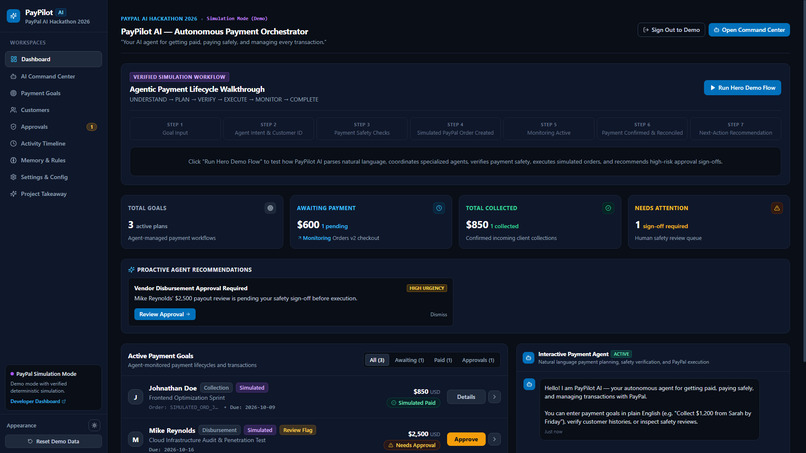Click the ACTIVE badge on Payment Agent

pos(621,354)
